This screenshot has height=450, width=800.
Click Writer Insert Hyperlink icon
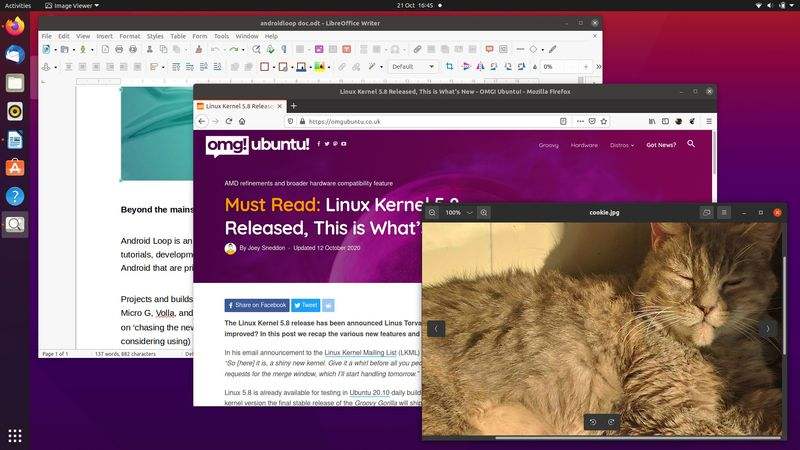(417, 49)
